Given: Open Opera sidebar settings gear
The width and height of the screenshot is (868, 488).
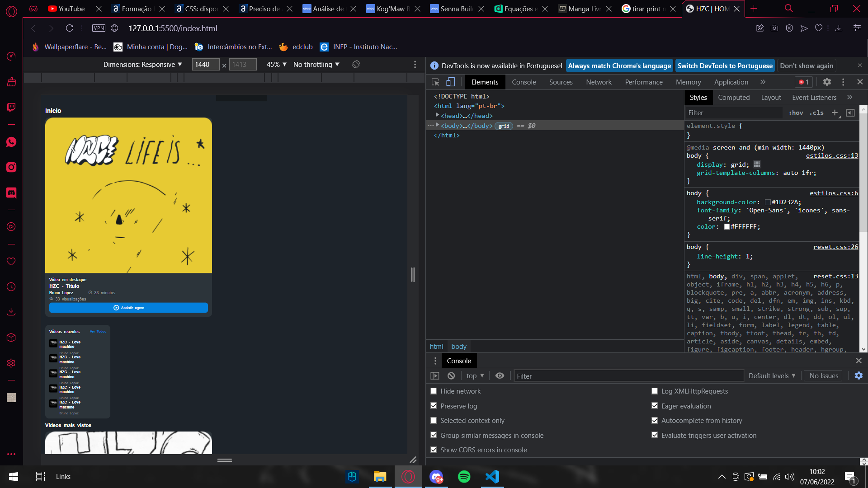Looking at the screenshot, I should coord(11,363).
